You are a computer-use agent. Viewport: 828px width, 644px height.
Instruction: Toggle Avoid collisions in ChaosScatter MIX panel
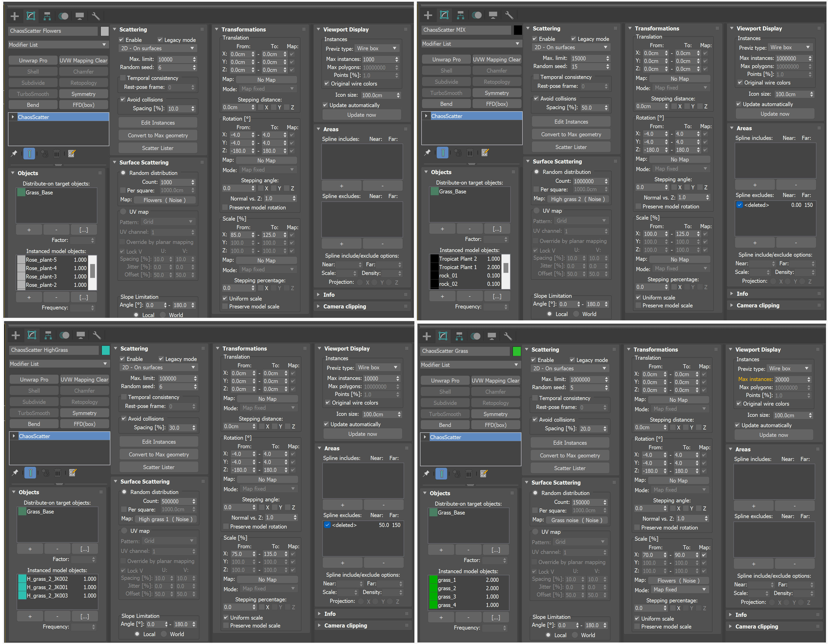click(536, 98)
